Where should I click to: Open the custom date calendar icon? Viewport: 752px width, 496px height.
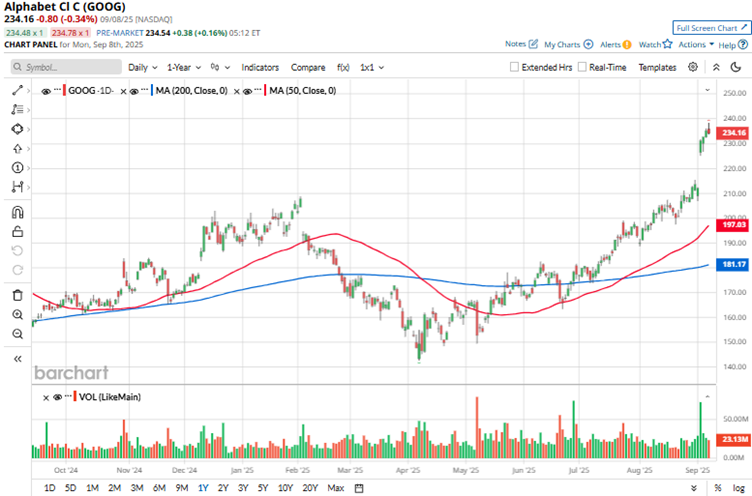click(359, 488)
